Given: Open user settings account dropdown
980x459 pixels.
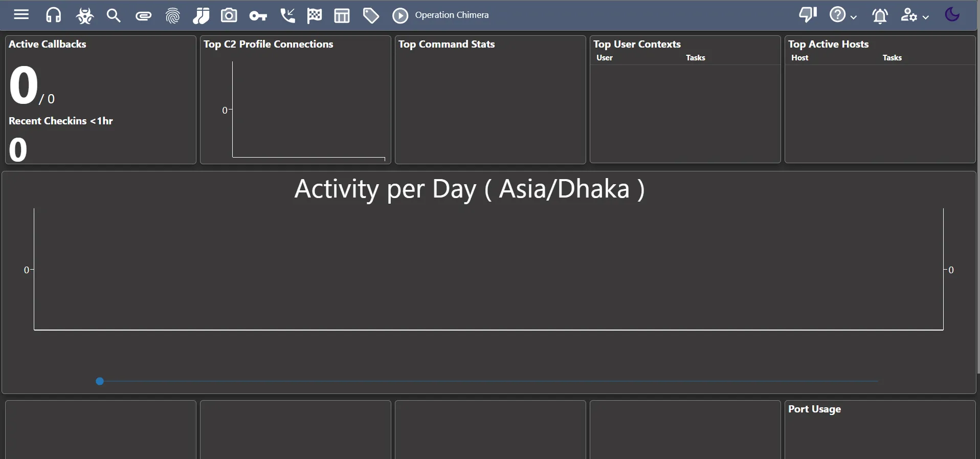Looking at the screenshot, I should pyautogui.click(x=914, y=15).
